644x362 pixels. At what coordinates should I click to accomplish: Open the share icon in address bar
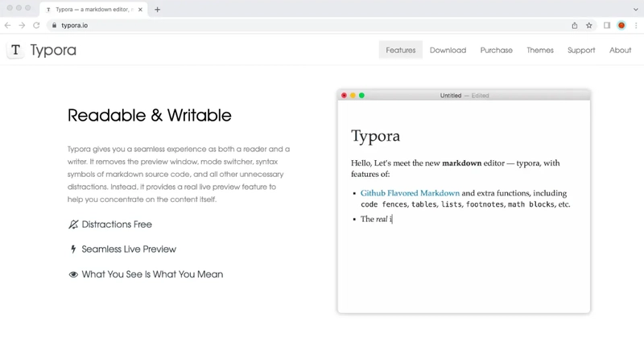point(575,26)
